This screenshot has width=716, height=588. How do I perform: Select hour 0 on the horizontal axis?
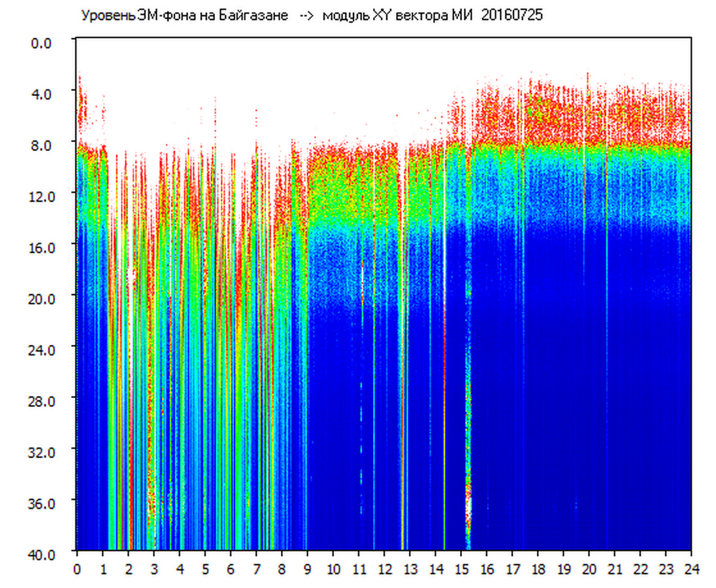(77, 568)
